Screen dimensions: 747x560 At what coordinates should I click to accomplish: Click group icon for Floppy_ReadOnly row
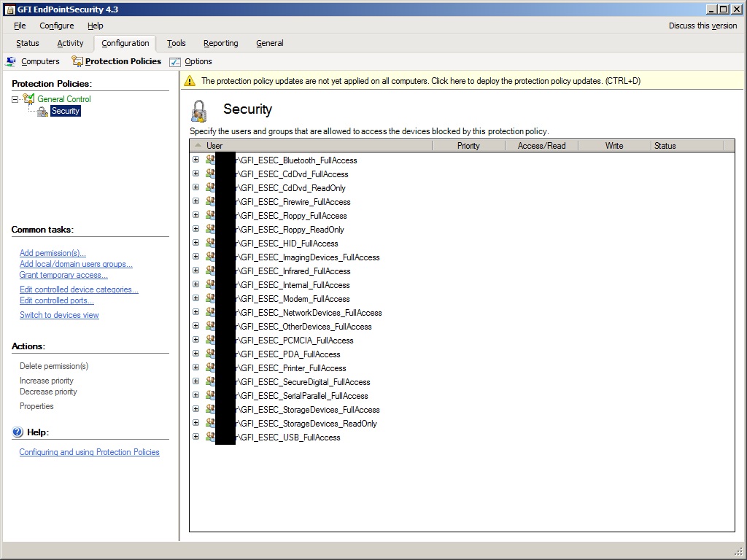pos(210,228)
